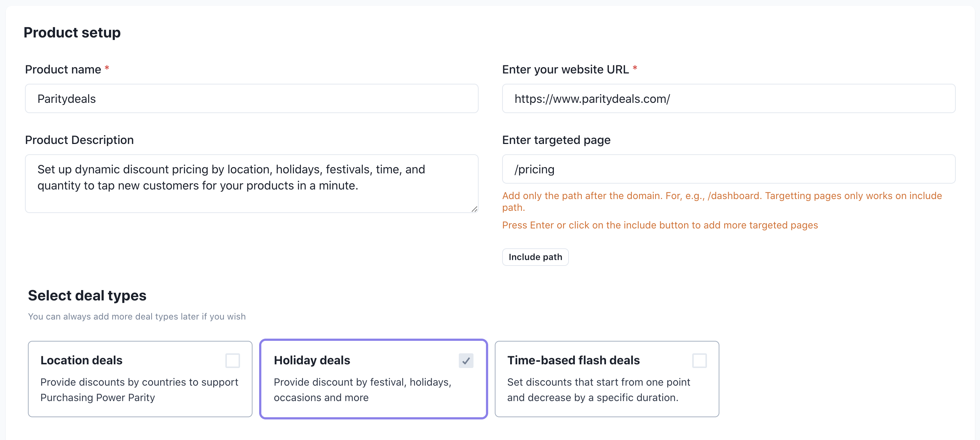The width and height of the screenshot is (980, 440).
Task: Click the Include path button
Action: click(x=535, y=257)
